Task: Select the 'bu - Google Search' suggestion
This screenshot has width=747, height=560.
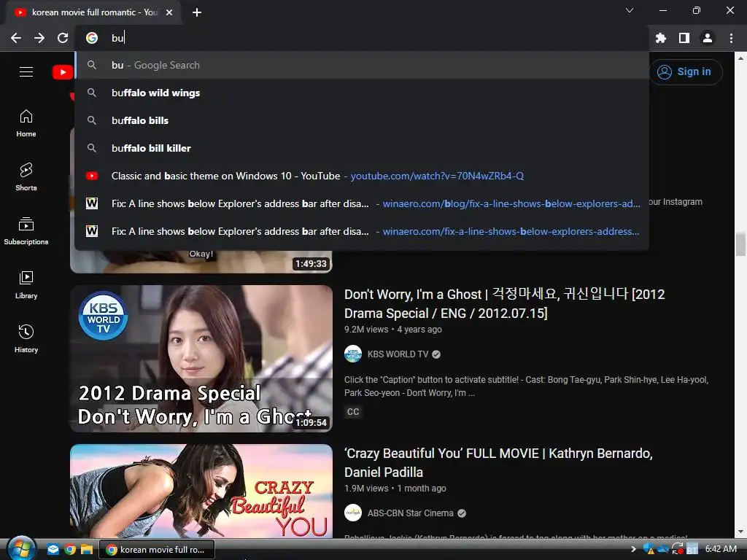Action: tap(362, 65)
